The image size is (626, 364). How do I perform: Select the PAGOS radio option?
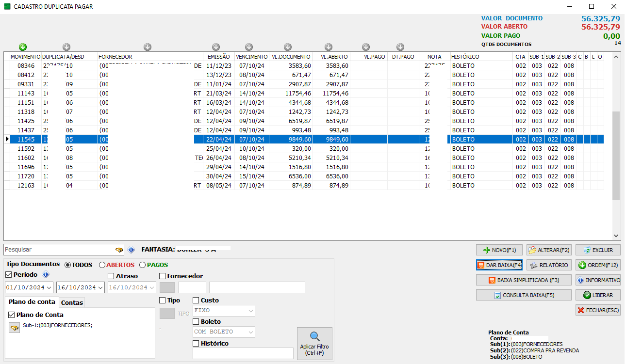tap(154, 265)
